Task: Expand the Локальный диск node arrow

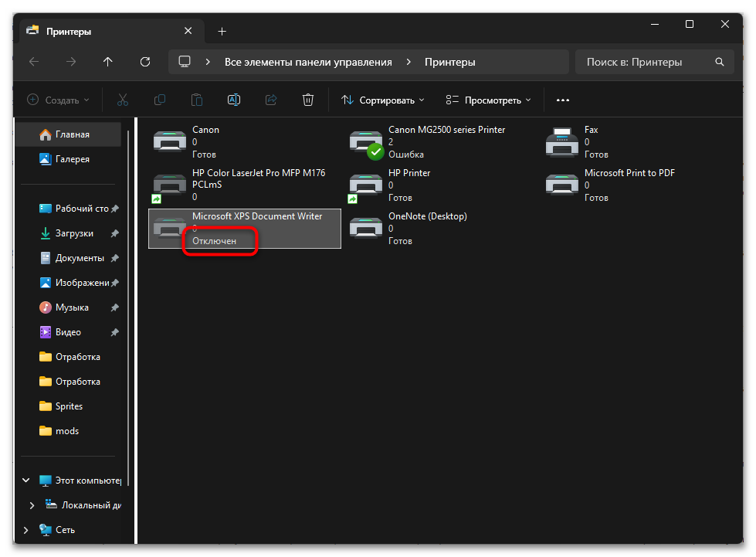Action: (x=32, y=505)
